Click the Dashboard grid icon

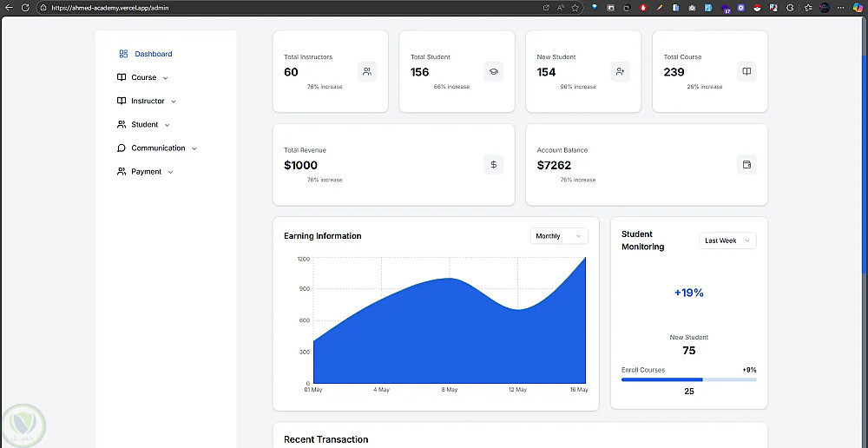pos(123,54)
